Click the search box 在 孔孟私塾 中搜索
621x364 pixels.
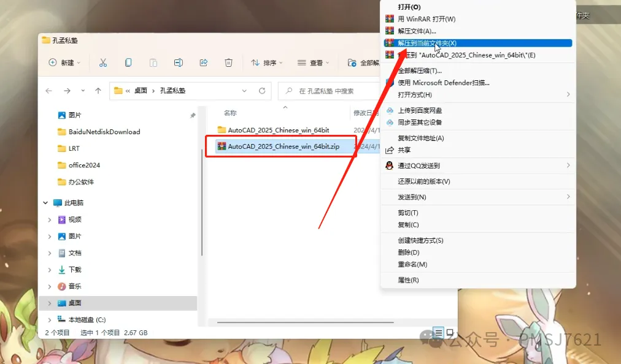pyautogui.click(x=329, y=91)
